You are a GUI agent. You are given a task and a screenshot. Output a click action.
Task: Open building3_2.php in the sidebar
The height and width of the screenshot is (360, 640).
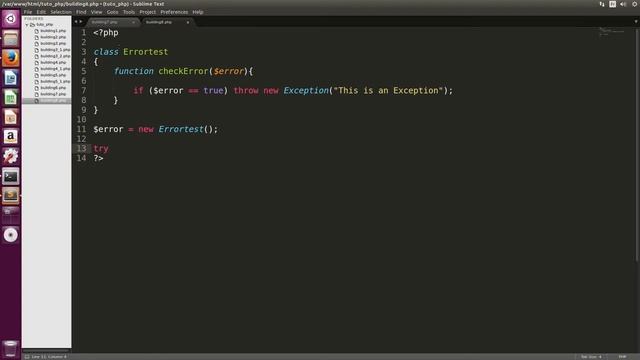tap(55, 56)
